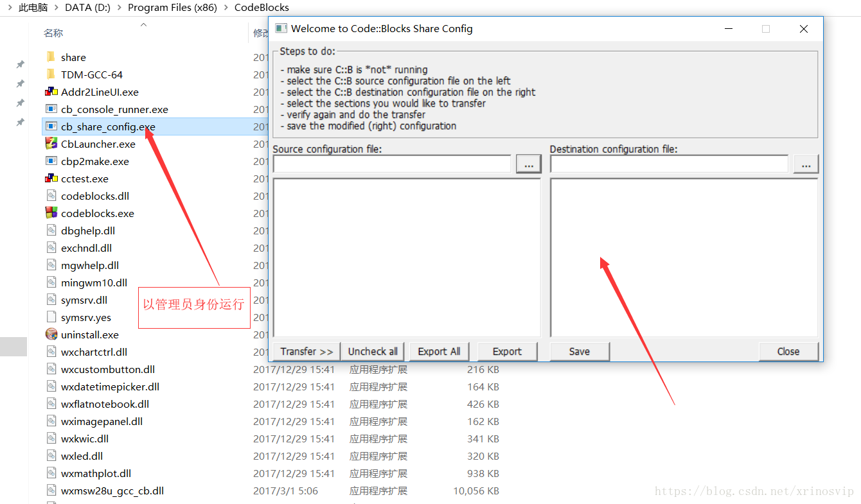Screen dimensions: 861x504
Task: Sort files by the 名称 column header
Action: pos(53,33)
